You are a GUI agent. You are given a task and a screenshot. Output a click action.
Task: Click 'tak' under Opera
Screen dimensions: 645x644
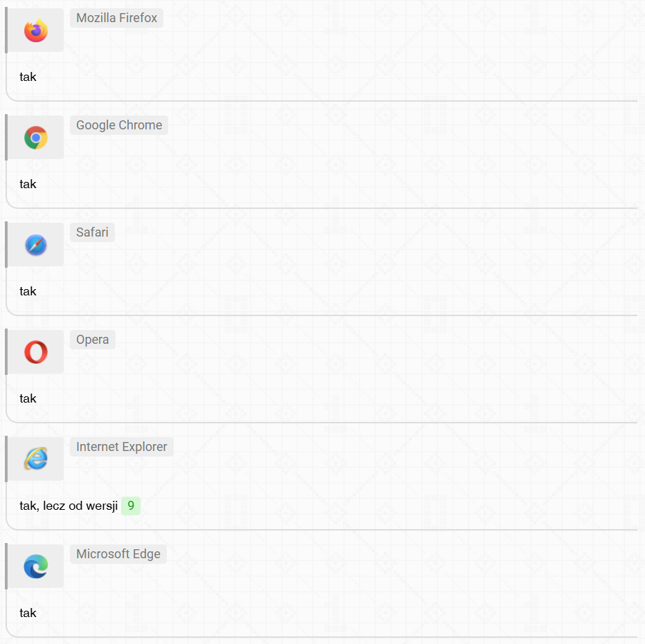click(28, 398)
